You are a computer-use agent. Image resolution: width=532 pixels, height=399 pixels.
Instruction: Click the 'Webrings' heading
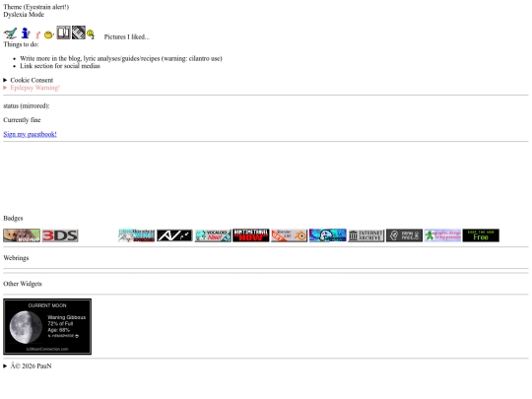[16, 258]
